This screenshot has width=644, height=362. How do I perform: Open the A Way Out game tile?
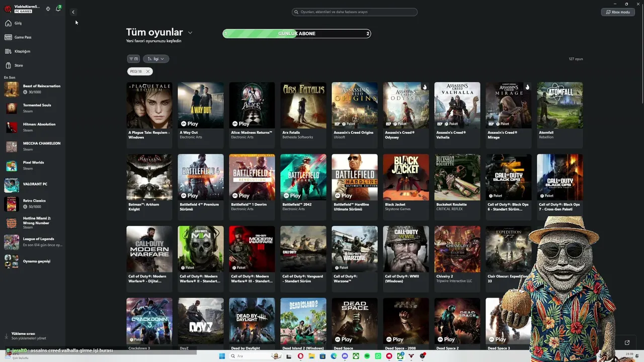click(201, 115)
